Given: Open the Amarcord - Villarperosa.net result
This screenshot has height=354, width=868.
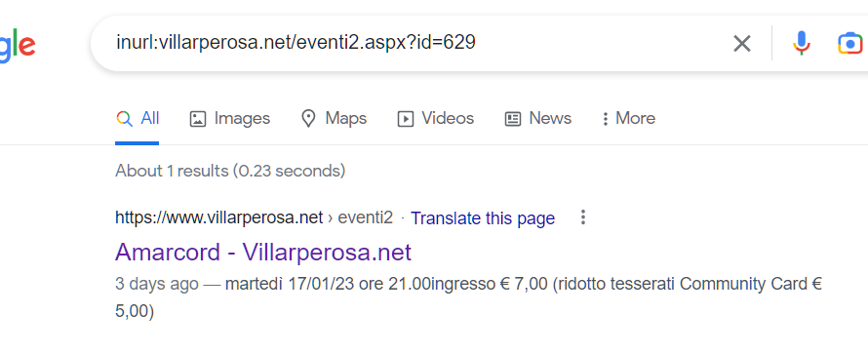Looking at the screenshot, I should (263, 253).
